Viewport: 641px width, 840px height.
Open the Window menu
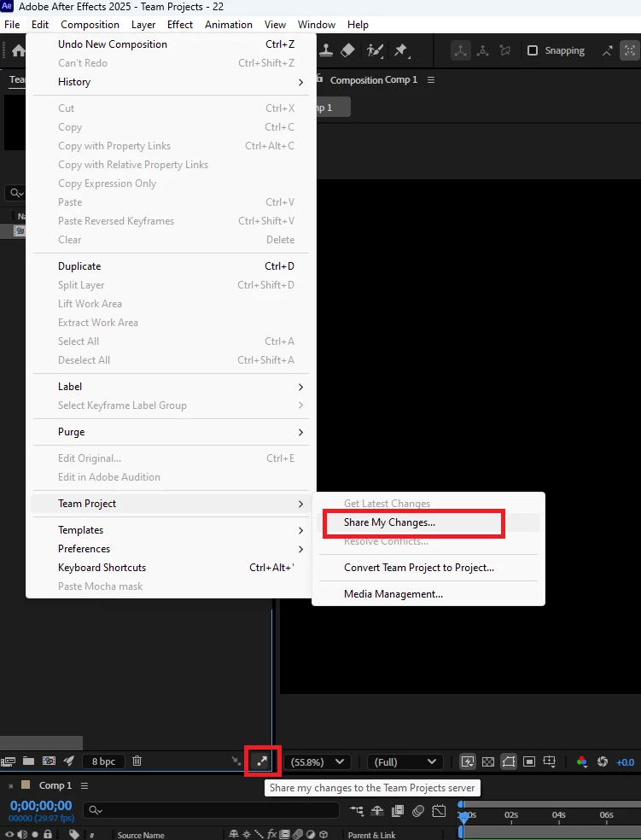coord(317,25)
